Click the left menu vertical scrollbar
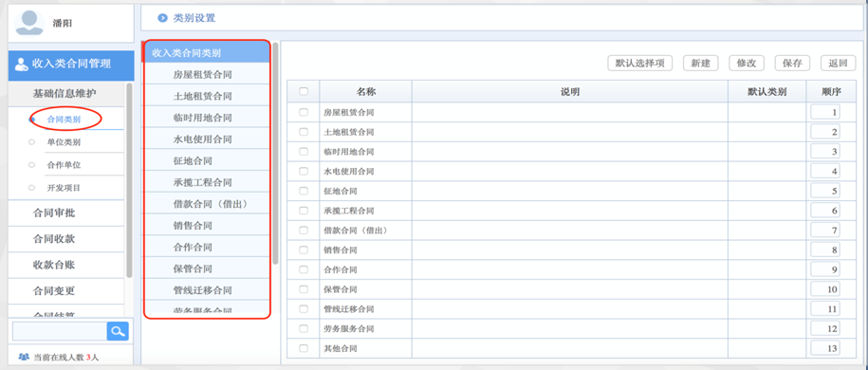The height and width of the screenshot is (370, 868). 129,180
